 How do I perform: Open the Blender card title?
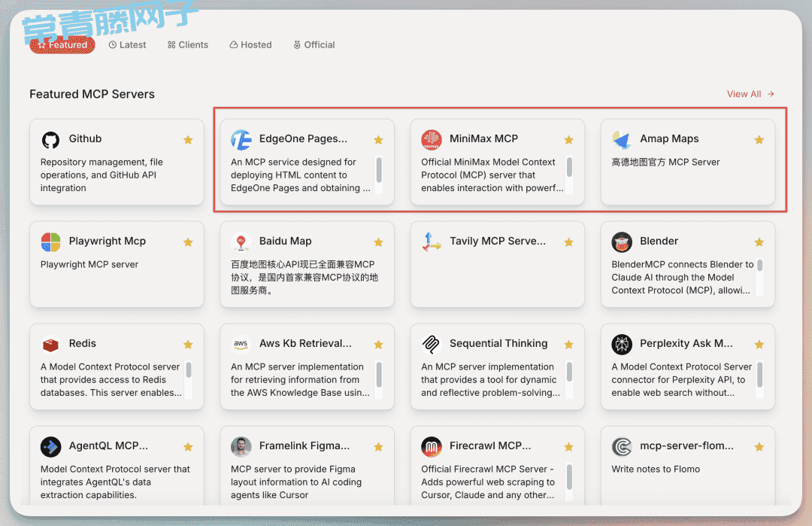(x=659, y=241)
